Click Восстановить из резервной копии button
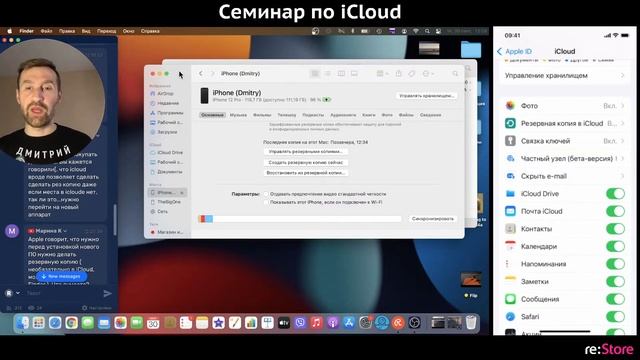 [x=306, y=173]
